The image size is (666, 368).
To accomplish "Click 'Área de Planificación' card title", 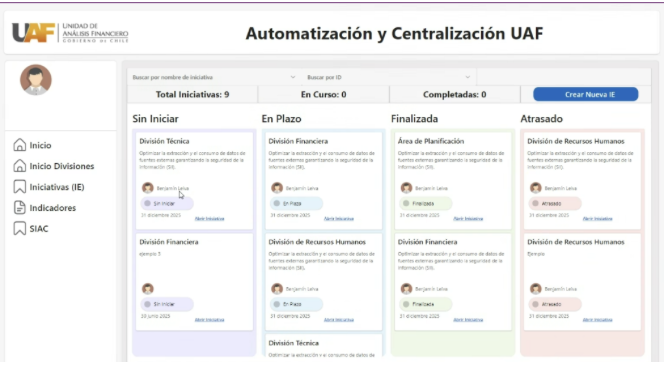I will [431, 141].
